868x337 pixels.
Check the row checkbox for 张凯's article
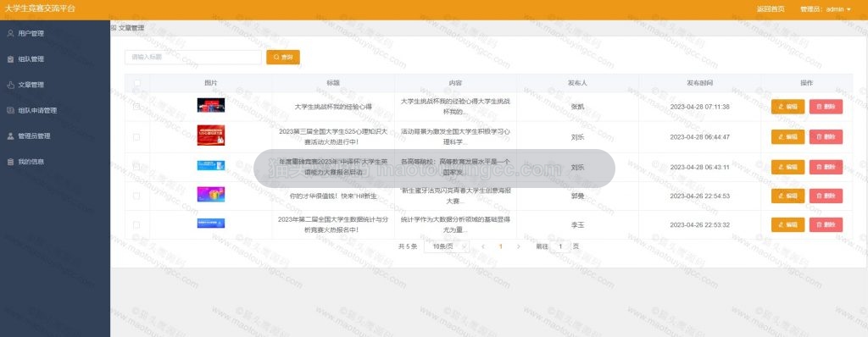(136, 106)
